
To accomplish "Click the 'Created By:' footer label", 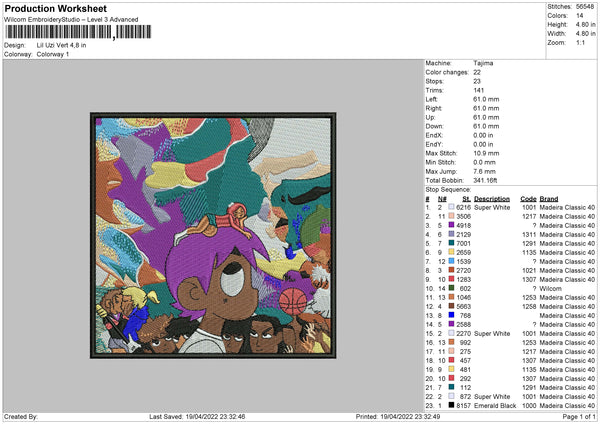I will (x=21, y=416).
